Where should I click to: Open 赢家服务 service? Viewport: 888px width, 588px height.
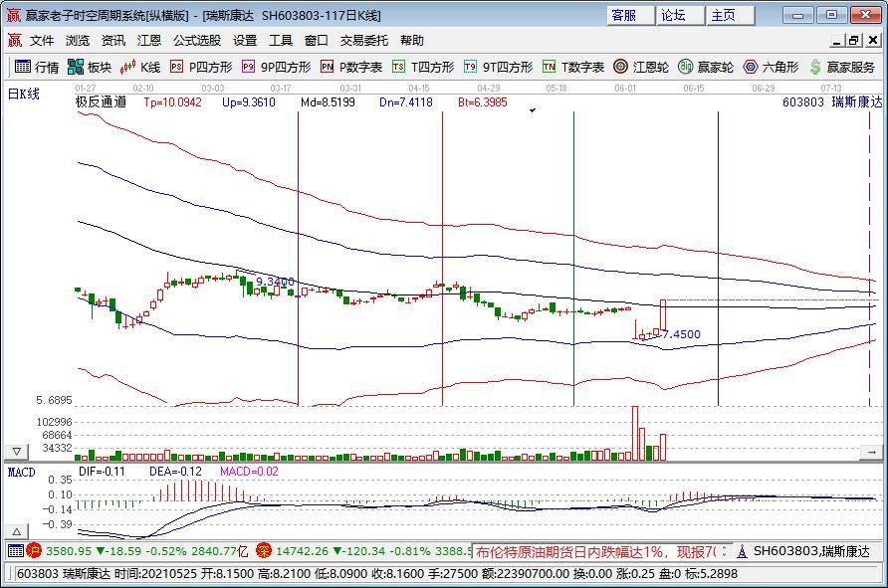tap(842, 67)
